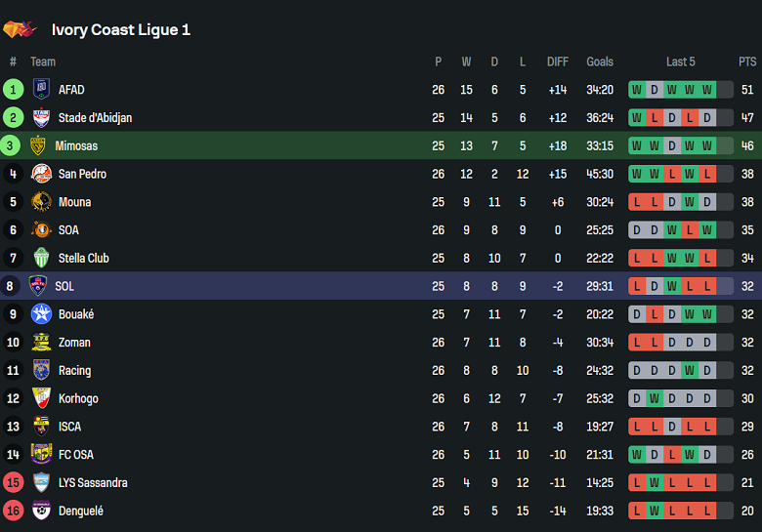Viewport: 762px width, 532px height.
Task: Click the league logo beside Ivory Coast Ligue 1
Action: (21, 30)
